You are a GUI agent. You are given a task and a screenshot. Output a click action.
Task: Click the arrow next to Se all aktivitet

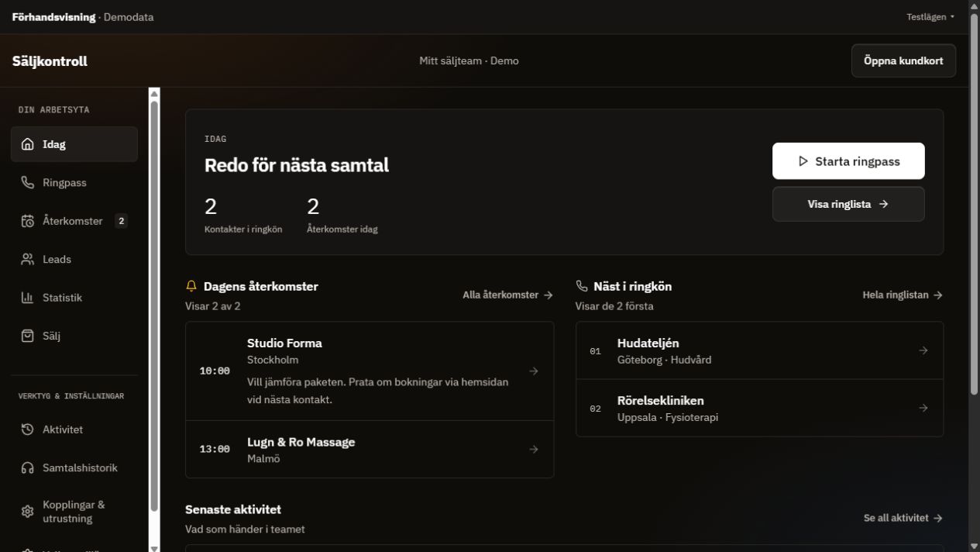[x=938, y=518]
